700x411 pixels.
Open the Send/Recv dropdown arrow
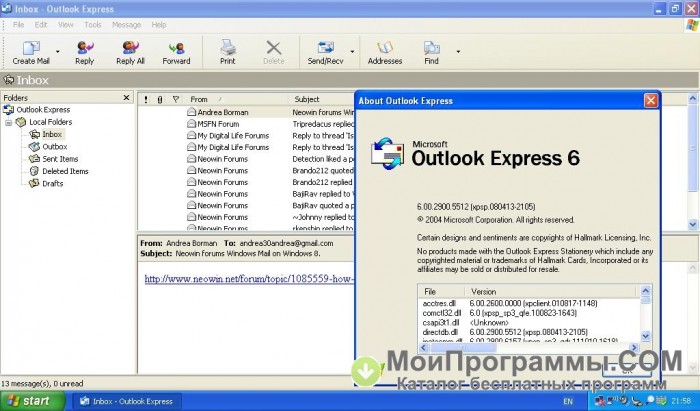tap(352, 52)
